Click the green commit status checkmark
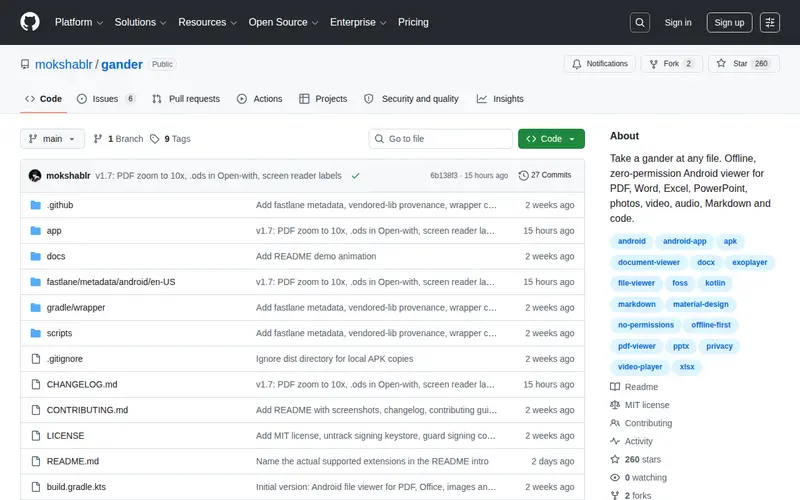Screen dimensions: 800x500 [x=356, y=176]
